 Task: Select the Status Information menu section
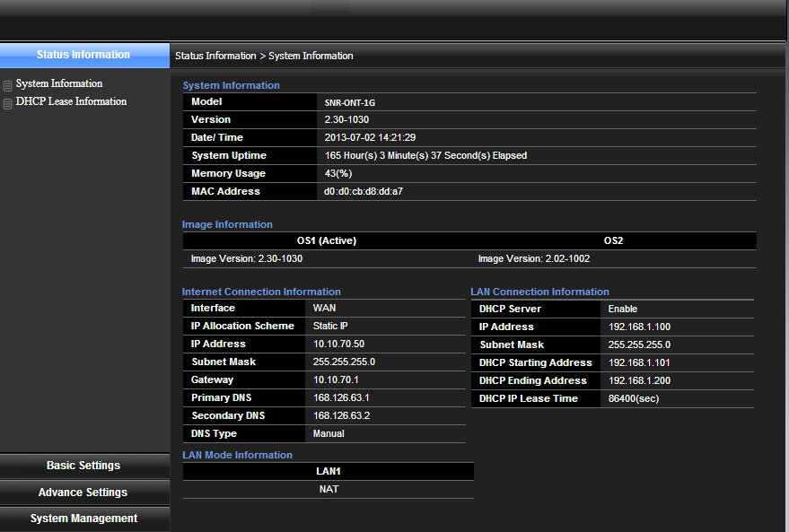coord(83,55)
